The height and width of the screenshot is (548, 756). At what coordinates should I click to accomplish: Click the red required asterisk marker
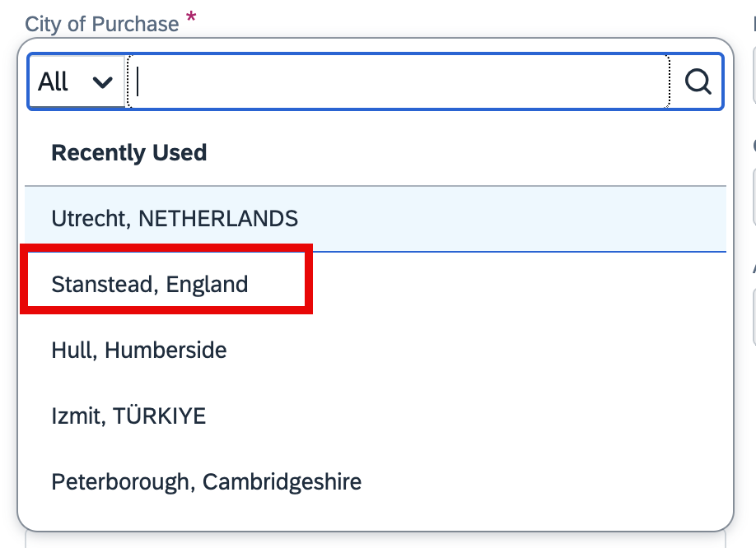point(191,16)
